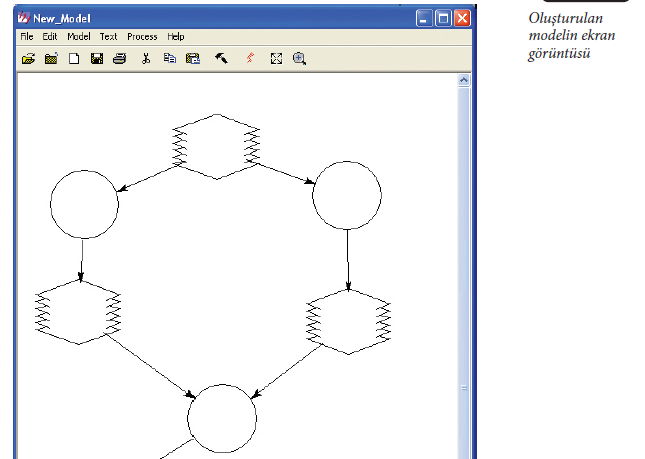Select the top hexagon node in the model
The width and height of the screenshot is (645, 459).
pos(217,146)
